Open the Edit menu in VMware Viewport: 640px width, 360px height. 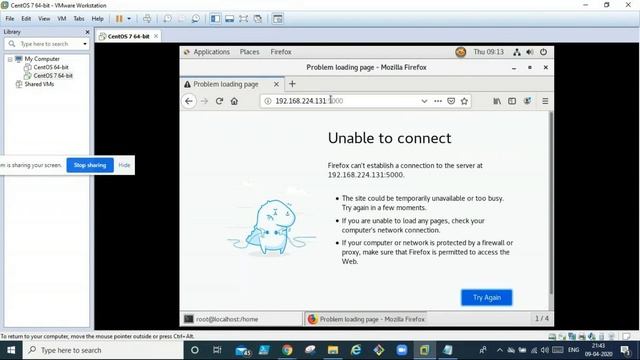[x=26, y=19]
